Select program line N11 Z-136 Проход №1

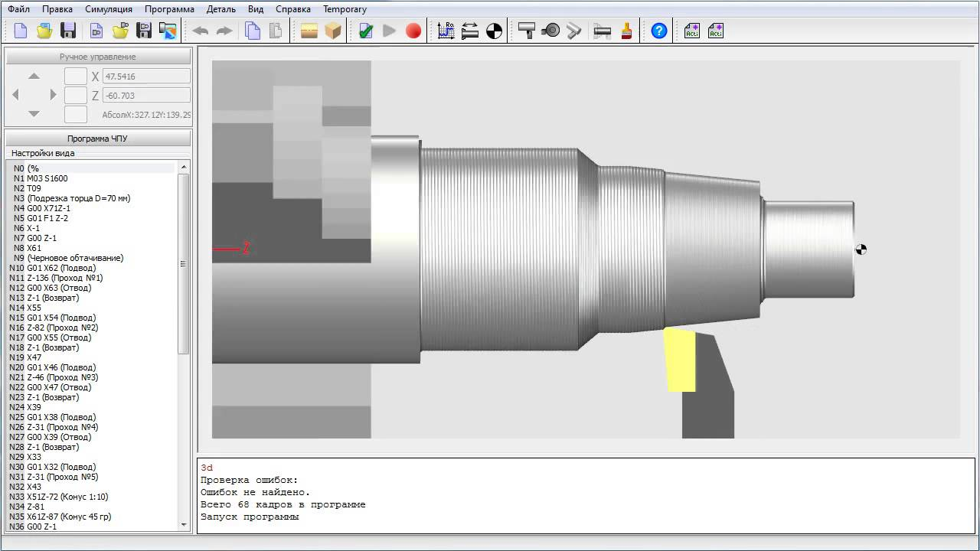[x=56, y=278]
